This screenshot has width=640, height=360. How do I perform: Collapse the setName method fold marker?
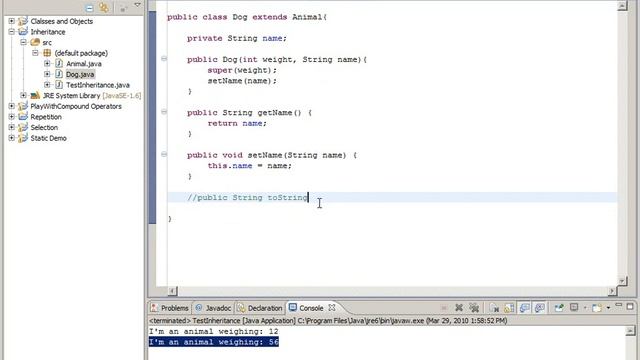(164, 154)
